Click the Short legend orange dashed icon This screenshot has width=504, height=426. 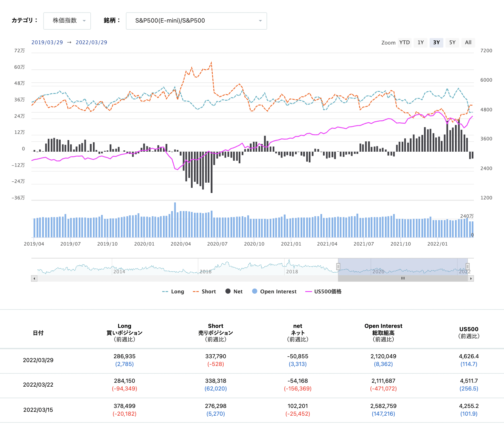[x=196, y=291]
